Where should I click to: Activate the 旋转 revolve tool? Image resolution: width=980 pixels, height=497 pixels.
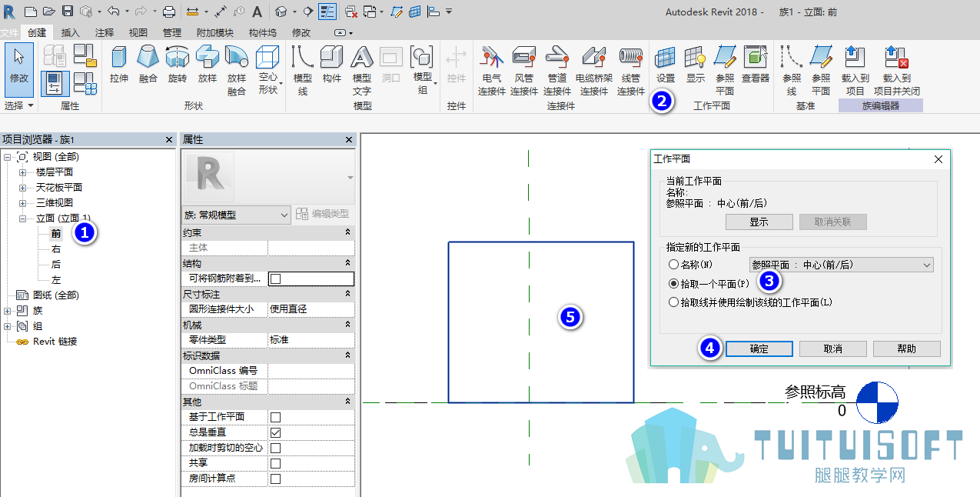coord(177,64)
